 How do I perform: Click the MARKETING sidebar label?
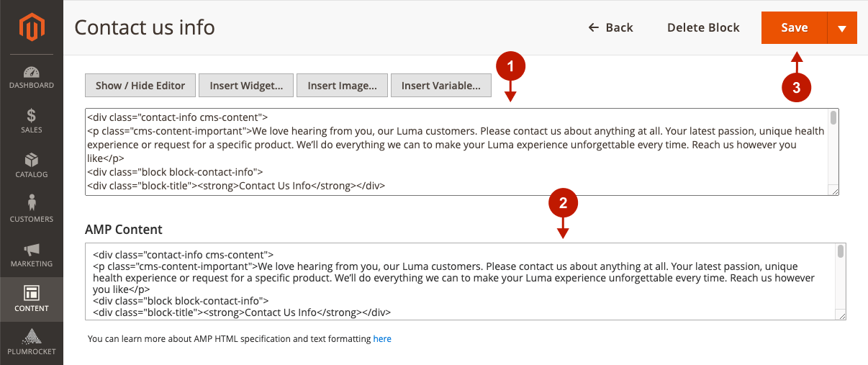coord(31,264)
